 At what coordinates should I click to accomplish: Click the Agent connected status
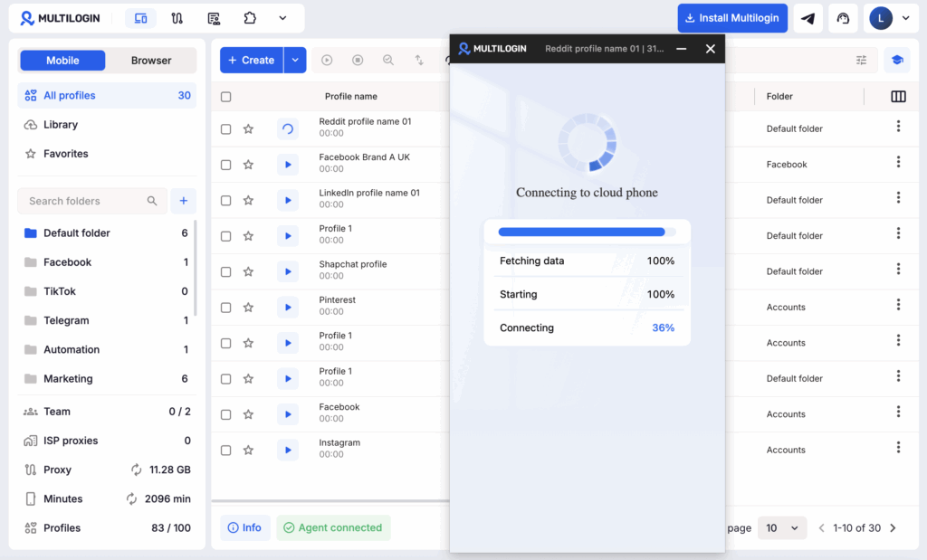pos(333,527)
